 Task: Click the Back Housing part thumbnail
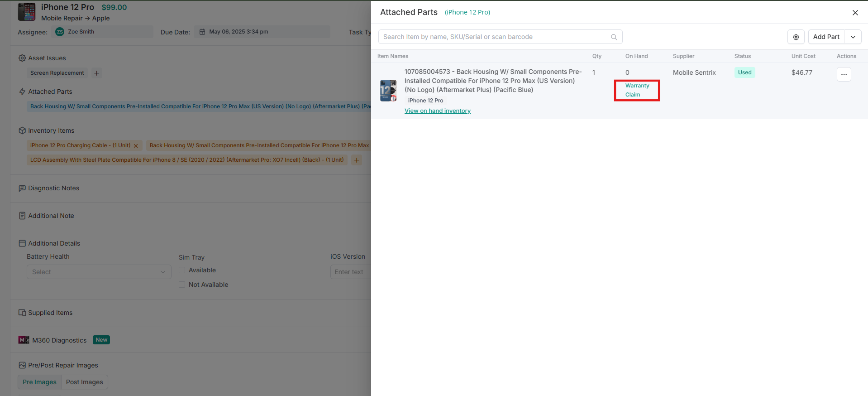[x=388, y=91]
